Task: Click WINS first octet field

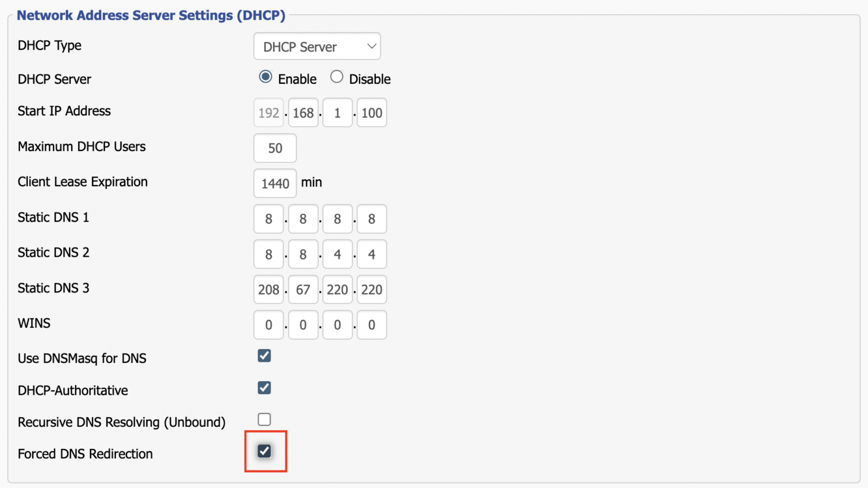Action: pos(268,325)
